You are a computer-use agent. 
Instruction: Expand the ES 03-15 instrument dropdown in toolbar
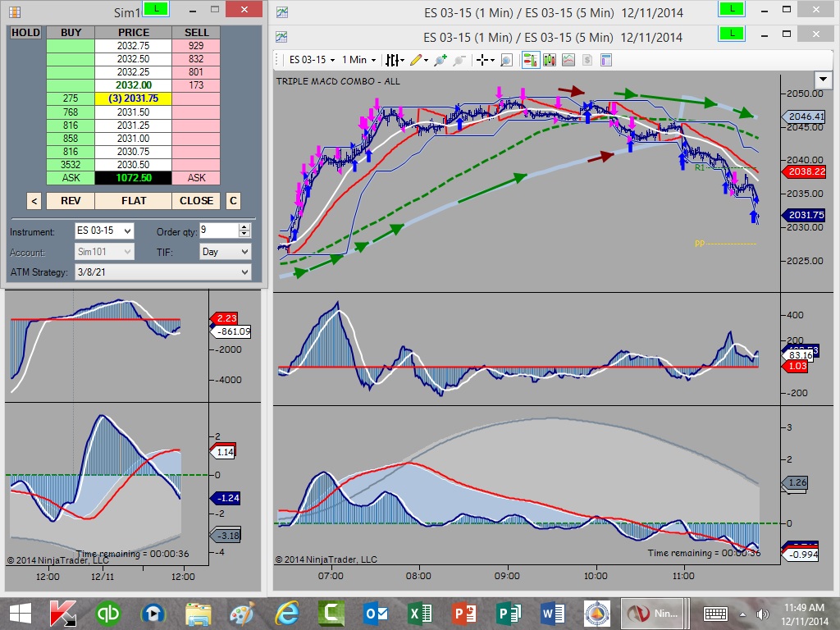(x=313, y=60)
